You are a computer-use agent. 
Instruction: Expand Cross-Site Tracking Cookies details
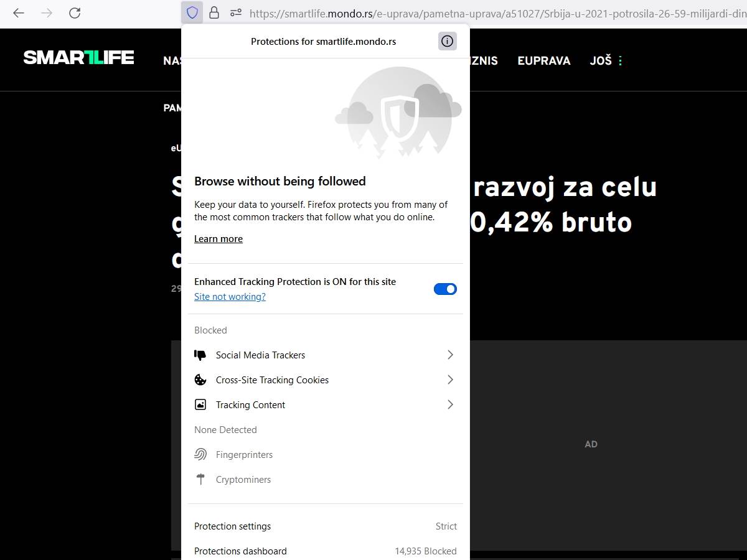pyautogui.click(x=449, y=380)
